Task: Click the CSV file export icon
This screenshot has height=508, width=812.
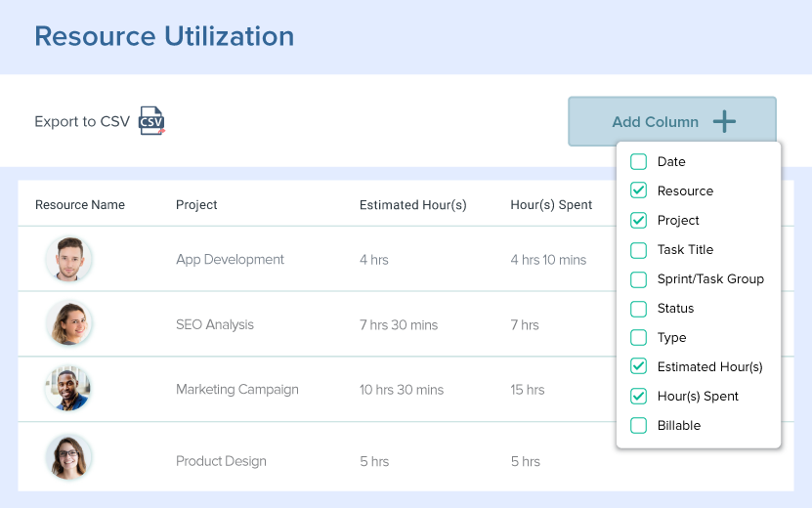Action: [151, 121]
